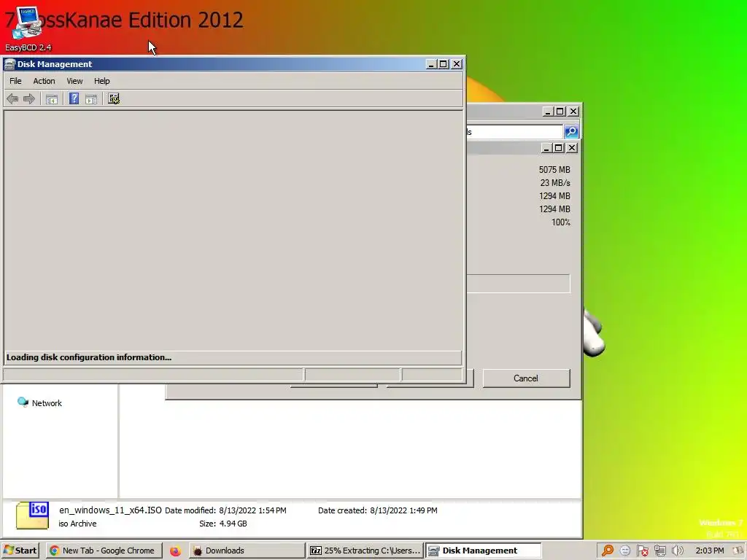Click the network tray icon
This screenshot has width=747, height=560.
659,551
